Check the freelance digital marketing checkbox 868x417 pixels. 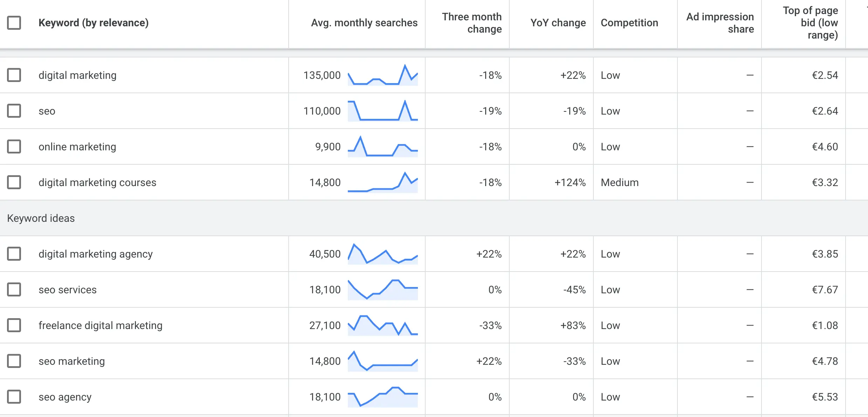point(14,325)
